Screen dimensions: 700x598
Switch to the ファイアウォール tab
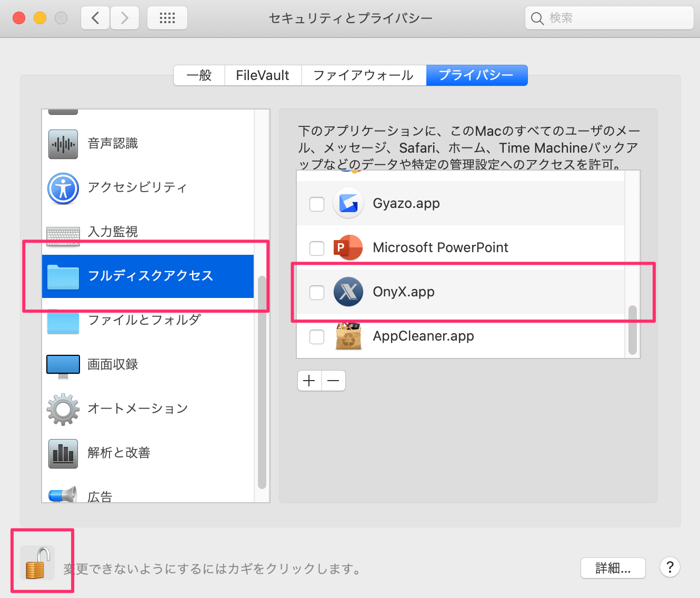click(363, 75)
